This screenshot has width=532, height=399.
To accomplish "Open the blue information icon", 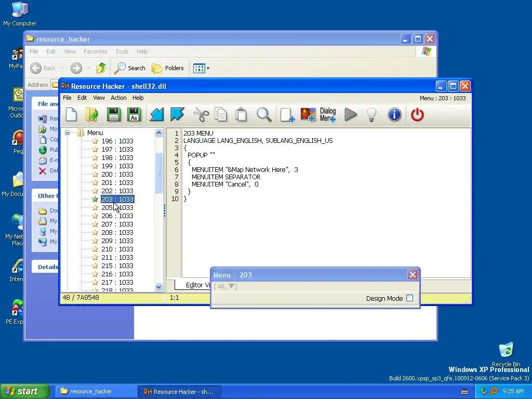I will pos(394,115).
